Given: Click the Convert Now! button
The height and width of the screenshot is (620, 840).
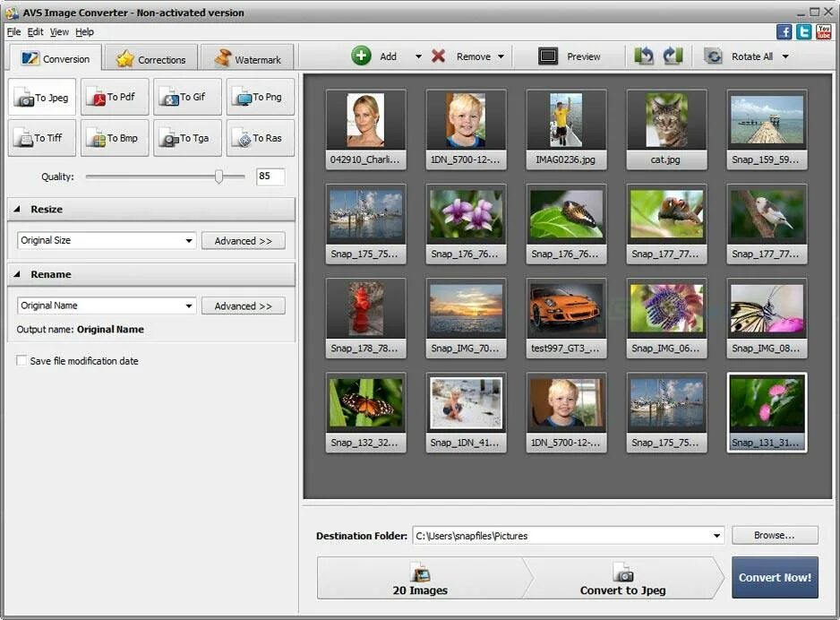Looking at the screenshot, I should 775,578.
